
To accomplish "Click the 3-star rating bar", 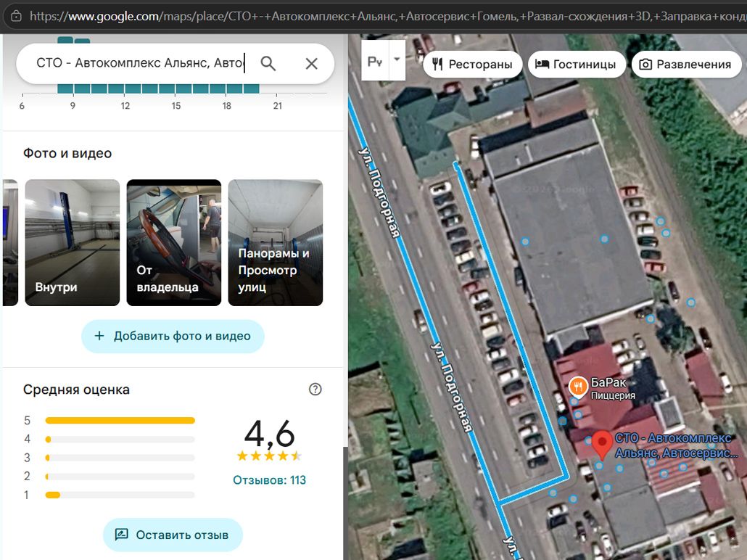I will point(120,458).
